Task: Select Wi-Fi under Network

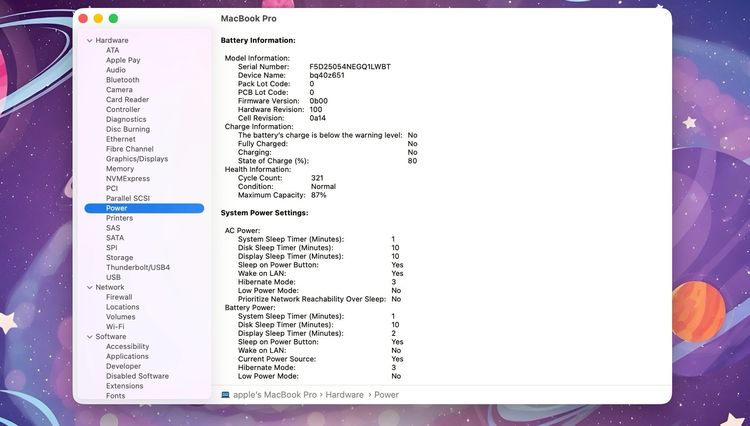Action: 115,327
